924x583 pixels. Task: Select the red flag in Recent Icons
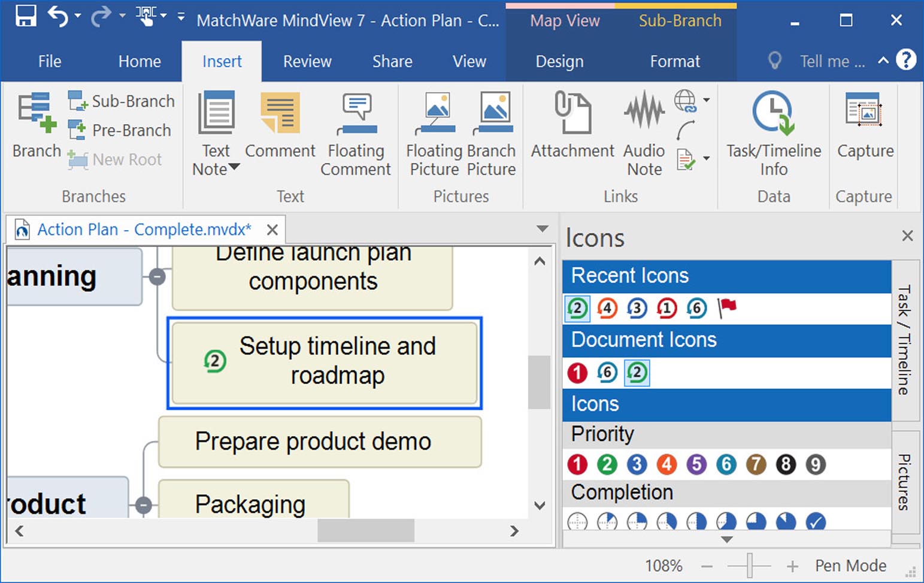click(x=727, y=308)
